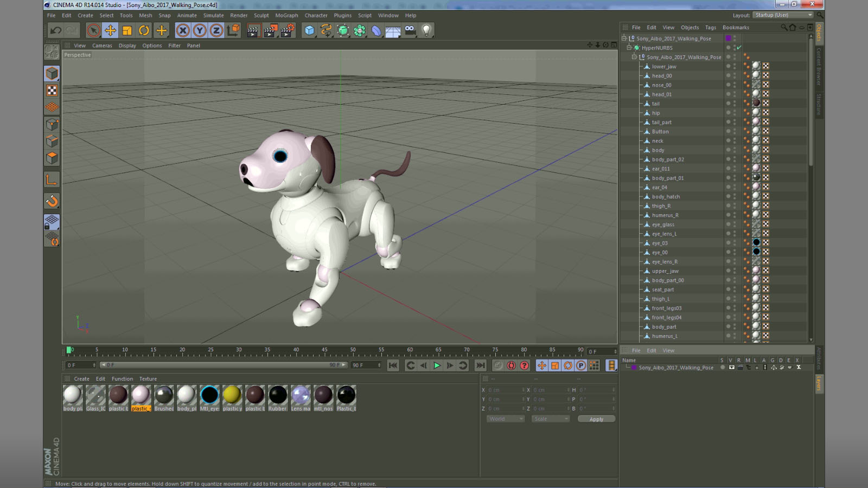This screenshot has height=488, width=868.
Task: Open the array modeling objects icon
Action: coord(360,30)
